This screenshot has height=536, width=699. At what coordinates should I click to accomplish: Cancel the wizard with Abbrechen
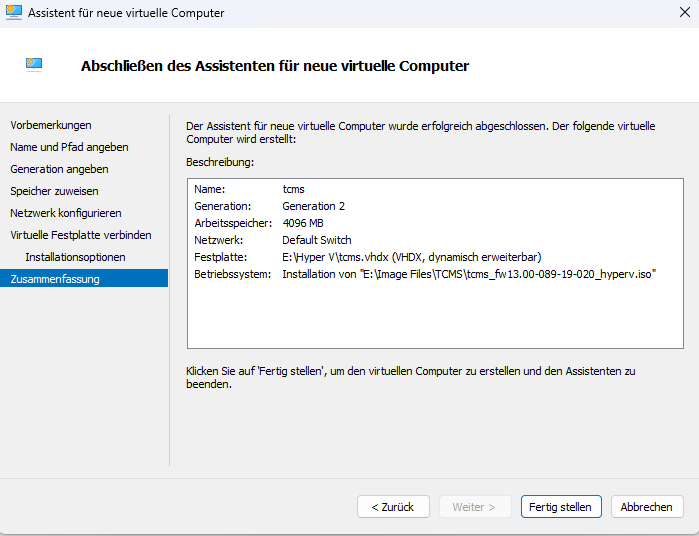647,507
